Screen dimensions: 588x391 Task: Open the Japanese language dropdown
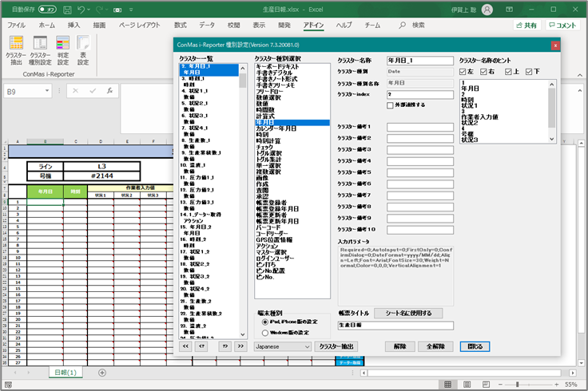pyautogui.click(x=283, y=346)
